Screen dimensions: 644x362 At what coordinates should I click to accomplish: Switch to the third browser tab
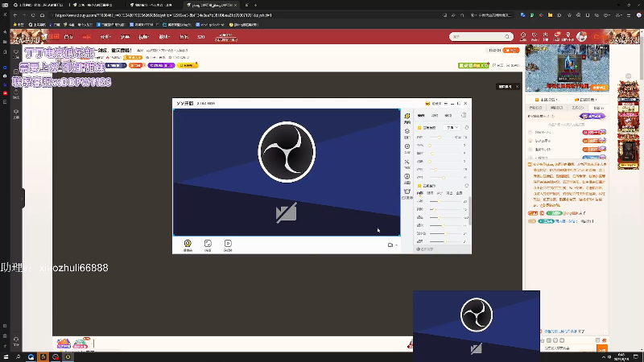click(x=154, y=5)
